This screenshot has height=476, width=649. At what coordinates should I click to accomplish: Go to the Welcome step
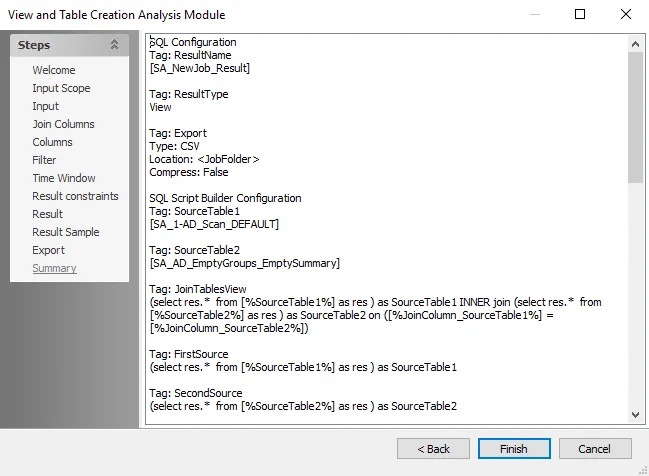(x=54, y=70)
